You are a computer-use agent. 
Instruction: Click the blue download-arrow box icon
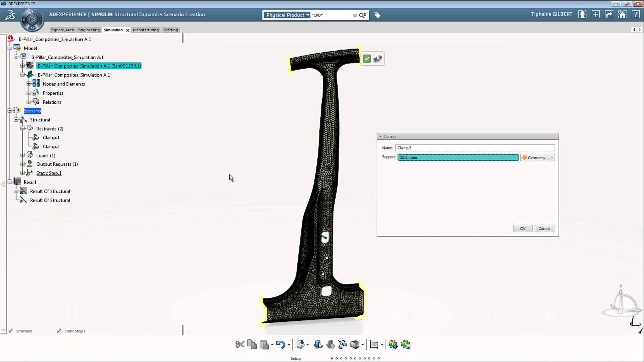click(300, 344)
